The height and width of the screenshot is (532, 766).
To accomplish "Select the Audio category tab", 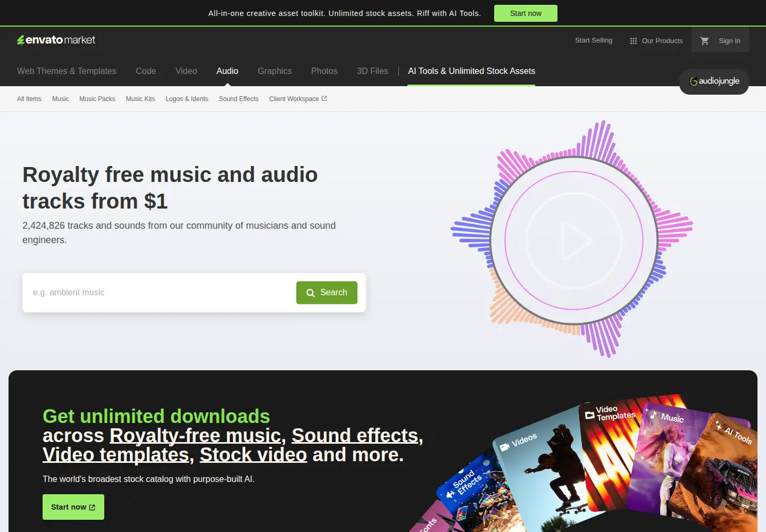I will [x=227, y=71].
